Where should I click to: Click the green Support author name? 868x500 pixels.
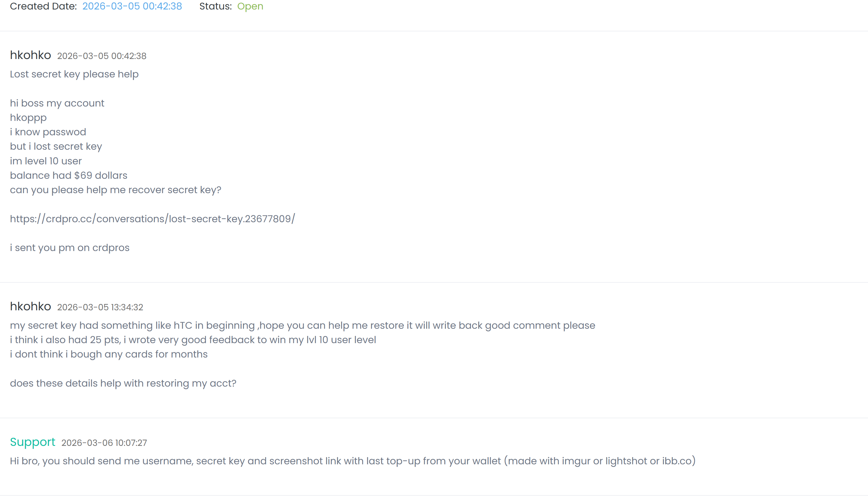[x=32, y=442]
